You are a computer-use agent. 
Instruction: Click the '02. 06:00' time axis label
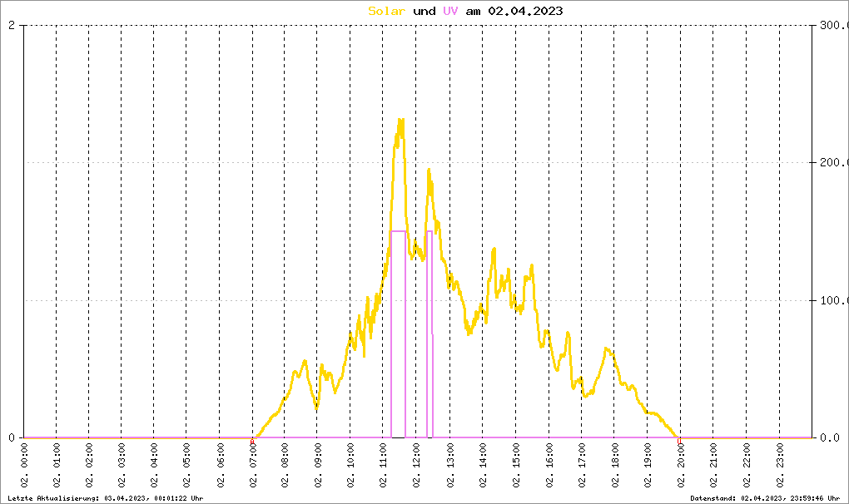coord(221,465)
